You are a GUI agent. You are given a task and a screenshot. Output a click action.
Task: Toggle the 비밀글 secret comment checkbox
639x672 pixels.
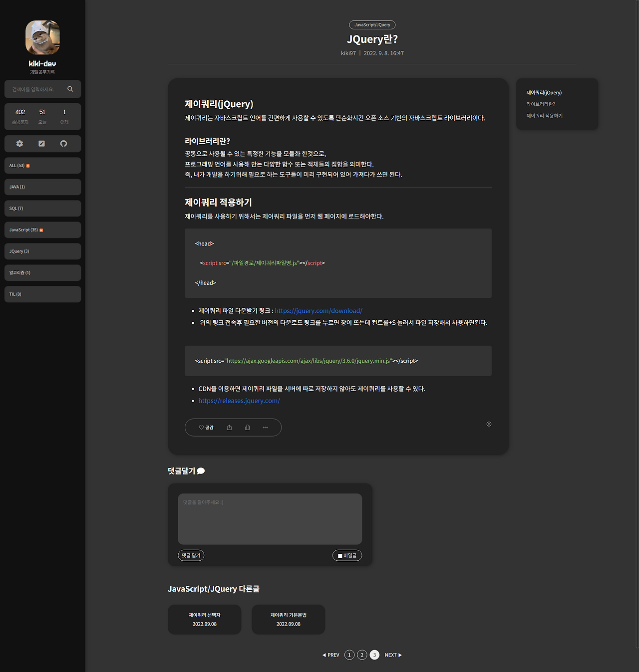click(340, 556)
